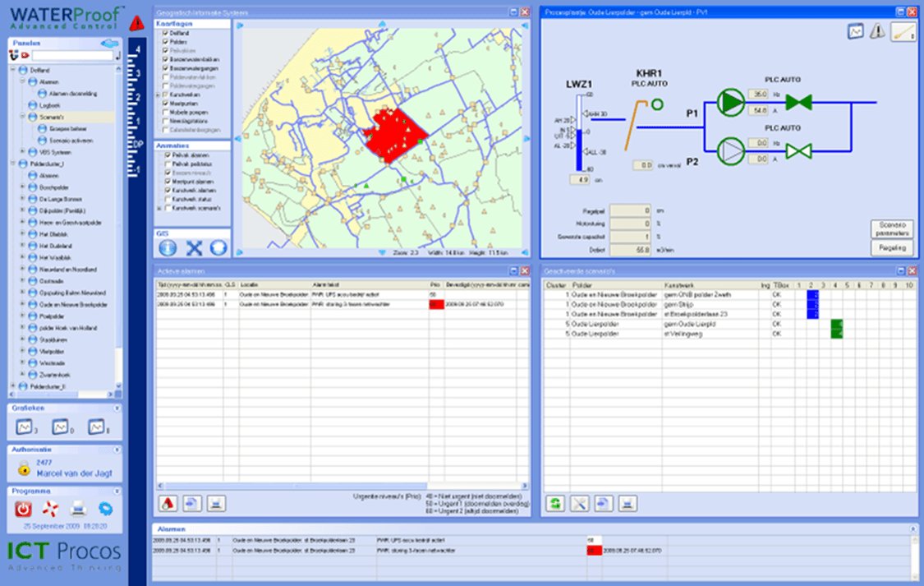This screenshot has height=586, width=924.
Task: Click the alarm acknowledge icon below alarm table
Action: point(168,504)
